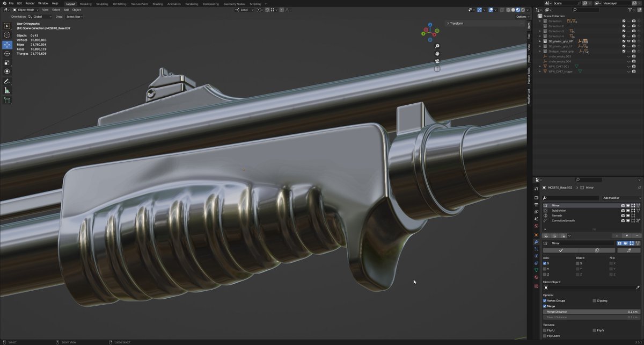644x345 pixels.
Task: Enable the Clipping checkbox
Action: [594, 300]
